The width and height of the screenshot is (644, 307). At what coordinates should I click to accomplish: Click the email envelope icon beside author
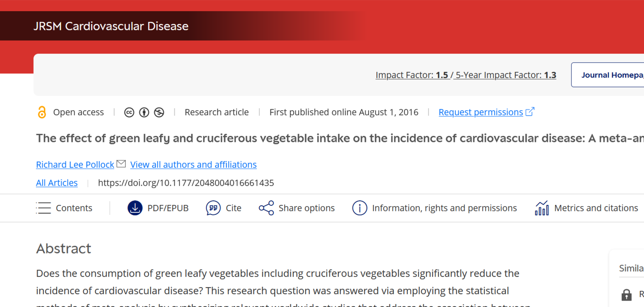[121, 164]
